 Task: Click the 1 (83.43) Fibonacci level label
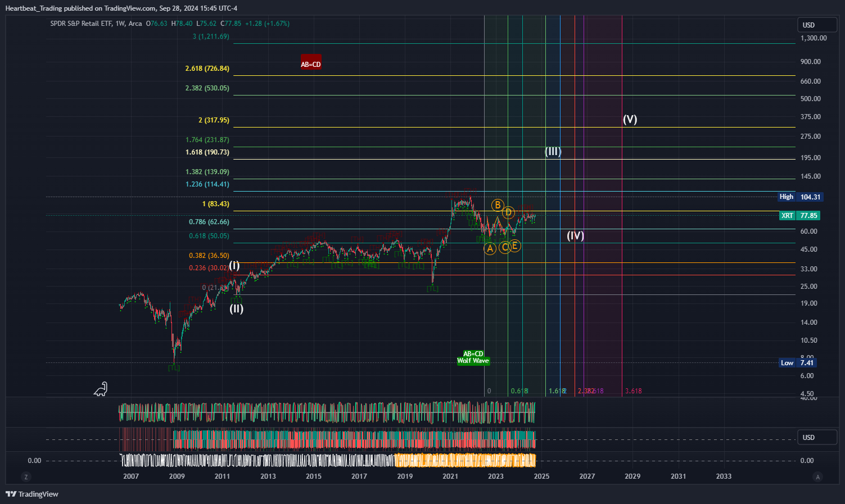tap(216, 204)
